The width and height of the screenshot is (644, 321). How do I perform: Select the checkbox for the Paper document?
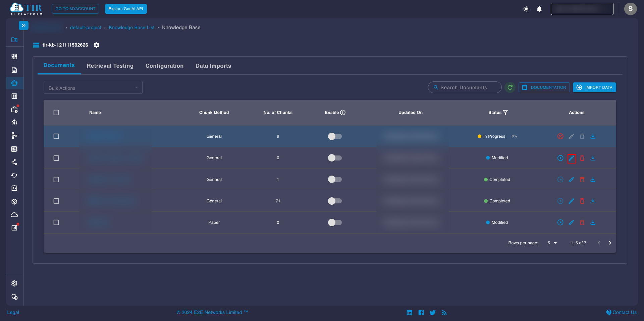(56, 222)
